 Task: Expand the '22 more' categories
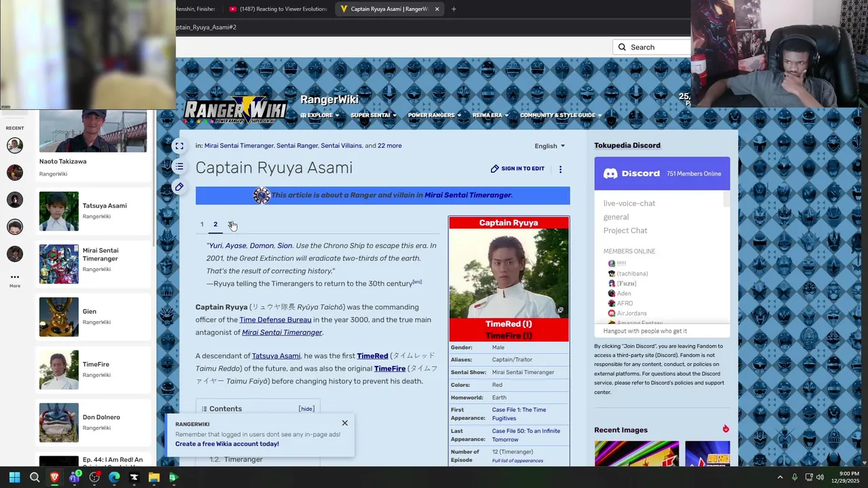point(389,146)
